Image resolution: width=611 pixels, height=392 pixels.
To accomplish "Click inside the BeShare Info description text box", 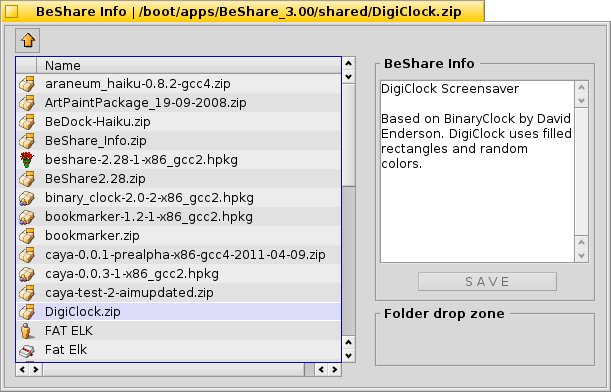I will pyautogui.click(x=477, y=171).
